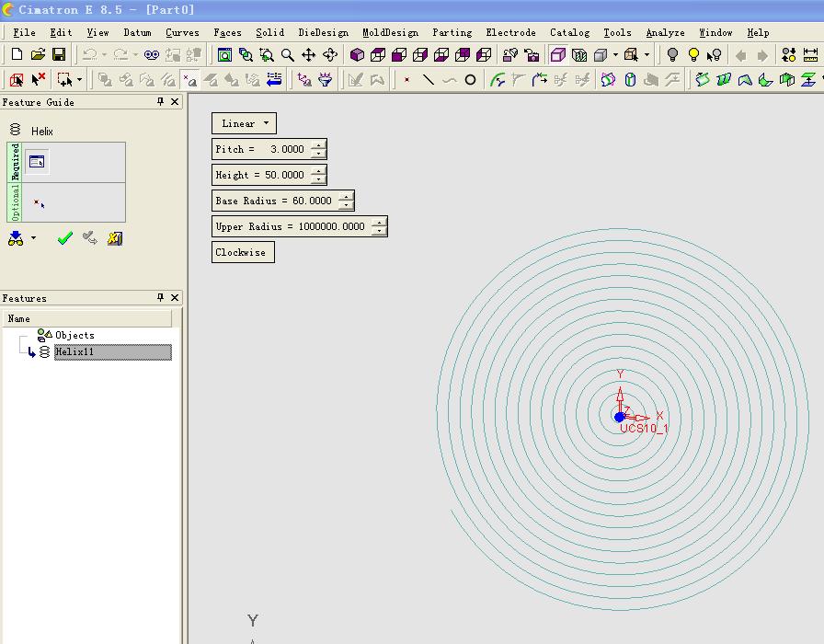Select the circle sketch tool

point(470,80)
